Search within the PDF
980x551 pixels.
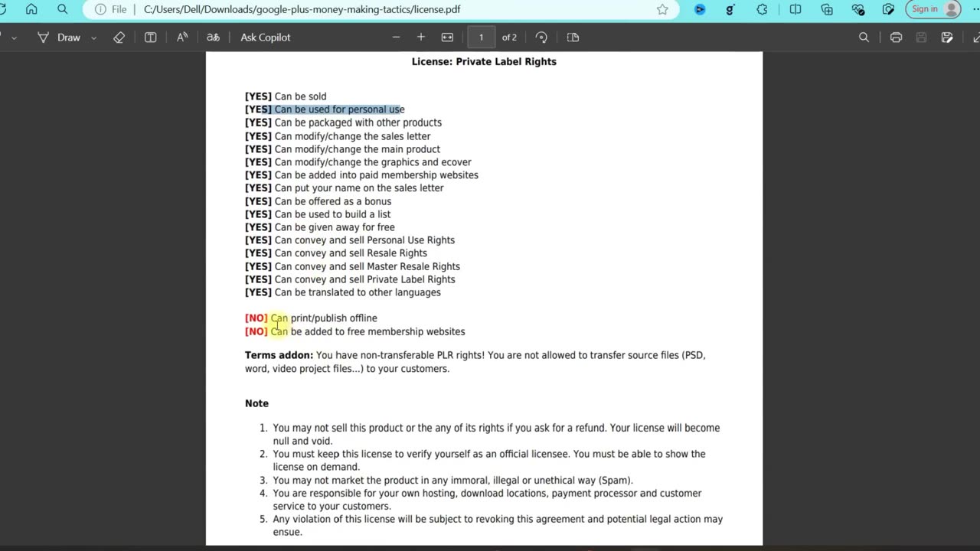(864, 37)
